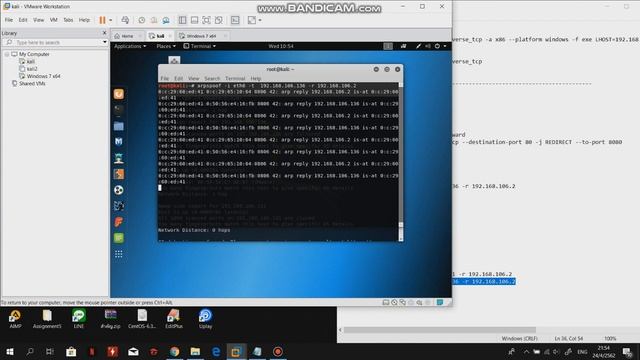Take a snapshot using the clock snapshot icon
Image resolution: width=640 pixels, height=360 pixels.
point(142,20)
